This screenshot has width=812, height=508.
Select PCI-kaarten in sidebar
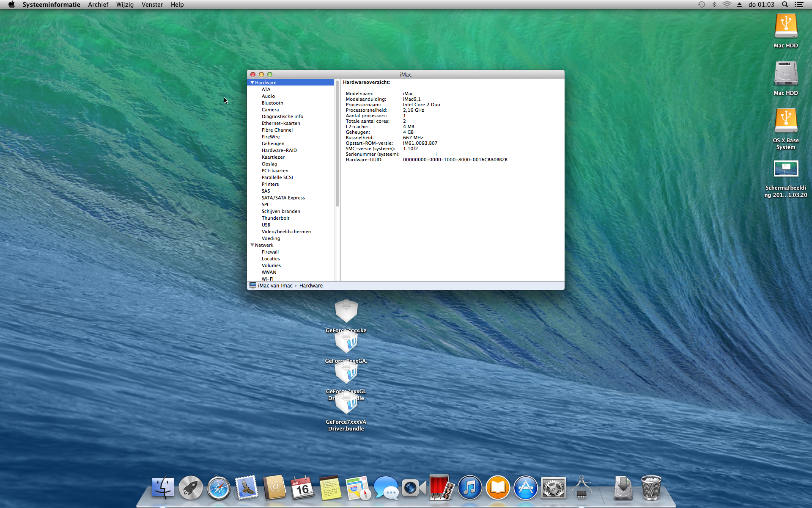(x=275, y=171)
